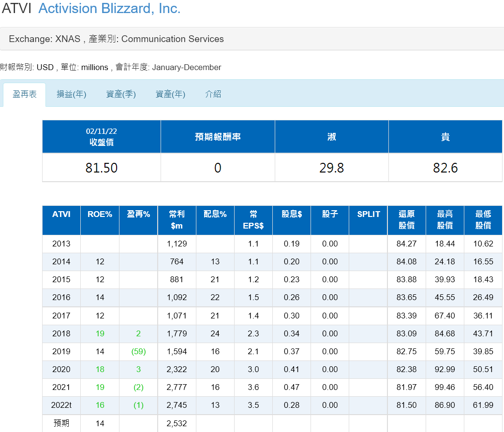Click the 預期報酬率 header cell

218,137
